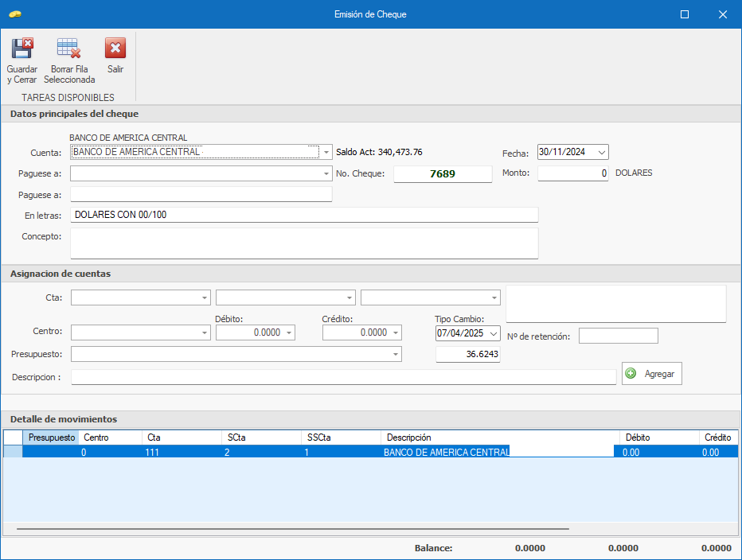Click the Centro cell showing 0
Viewport: 742px width, 560px height.
[x=110, y=452]
